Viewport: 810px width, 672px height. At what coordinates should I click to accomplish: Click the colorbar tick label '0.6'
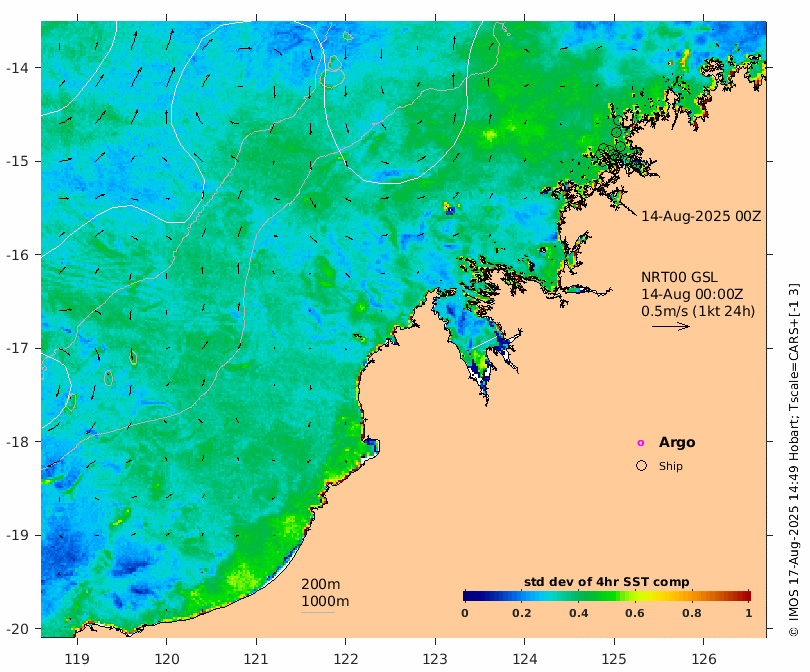634,613
